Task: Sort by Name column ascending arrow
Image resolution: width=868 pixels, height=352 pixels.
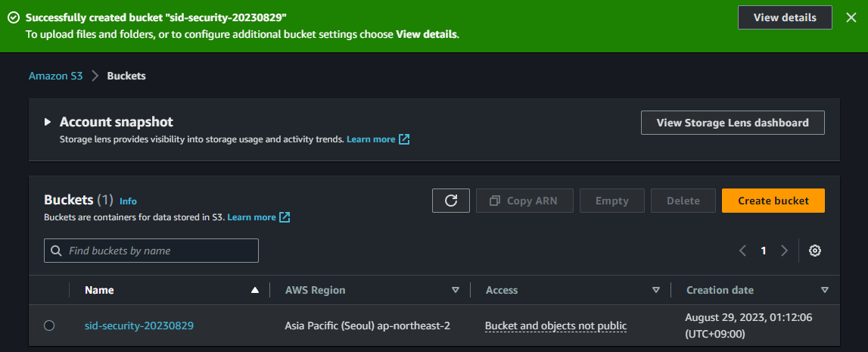Action: 254,290
